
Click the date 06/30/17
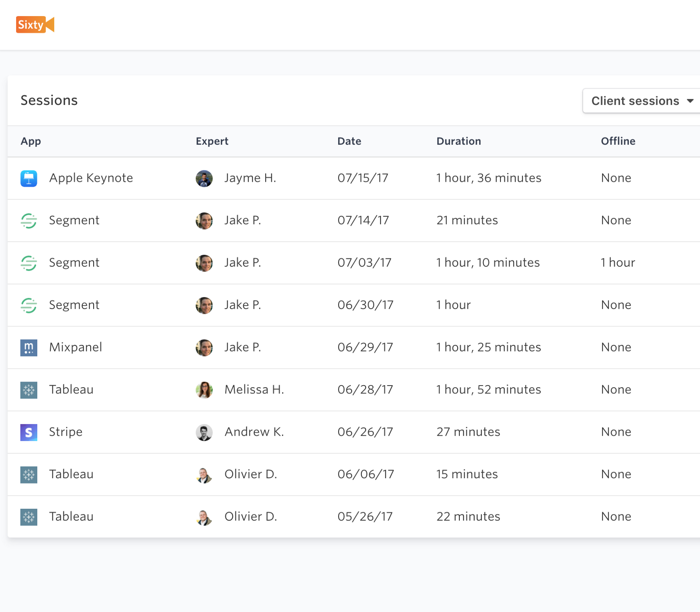pyautogui.click(x=365, y=305)
